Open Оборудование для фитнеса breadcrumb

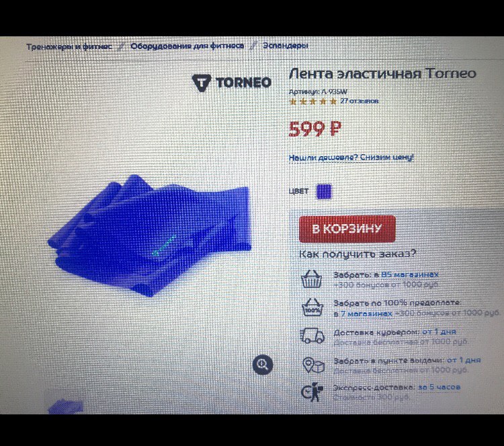tap(187, 46)
